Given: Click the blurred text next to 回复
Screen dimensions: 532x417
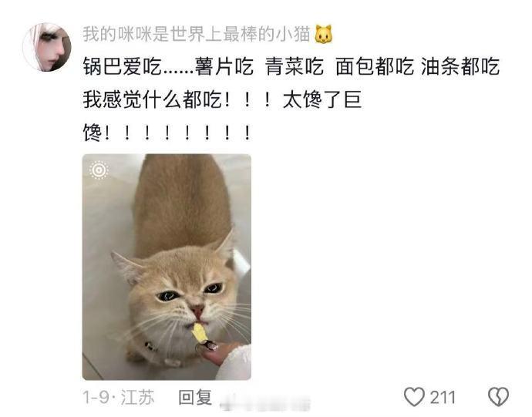Looking at the screenshot, I should click(x=265, y=403).
